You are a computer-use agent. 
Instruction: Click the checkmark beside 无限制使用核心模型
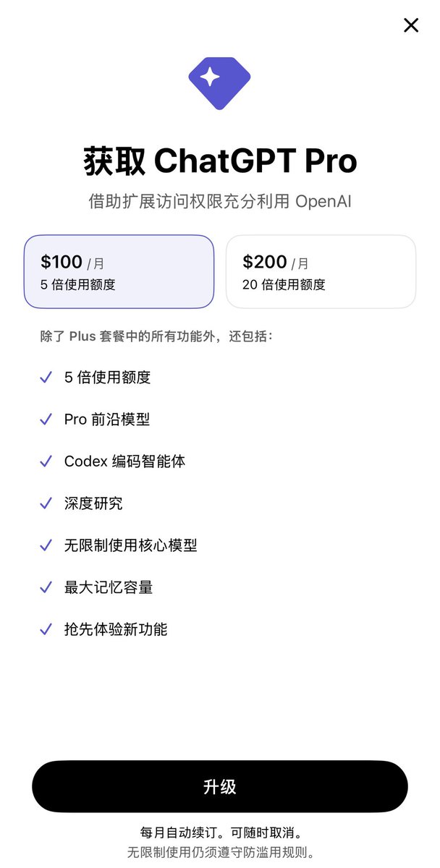[46, 545]
